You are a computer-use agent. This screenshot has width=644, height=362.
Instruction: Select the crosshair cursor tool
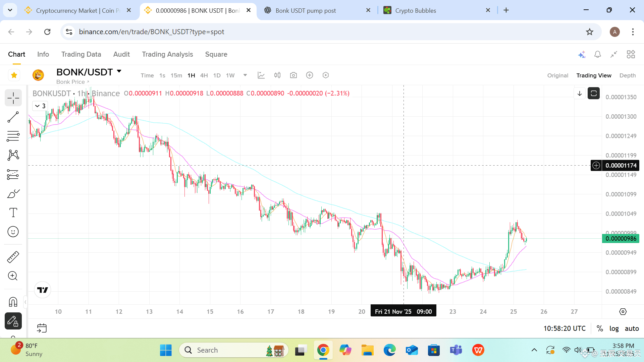click(x=13, y=98)
